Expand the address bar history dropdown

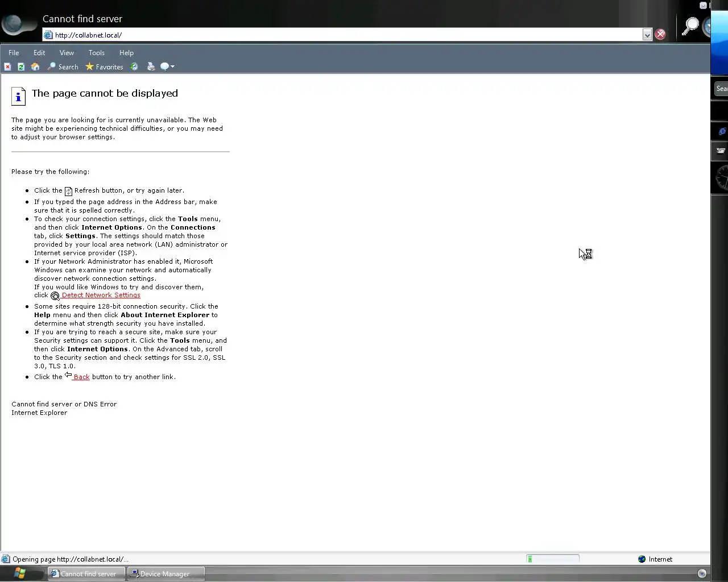tap(647, 35)
